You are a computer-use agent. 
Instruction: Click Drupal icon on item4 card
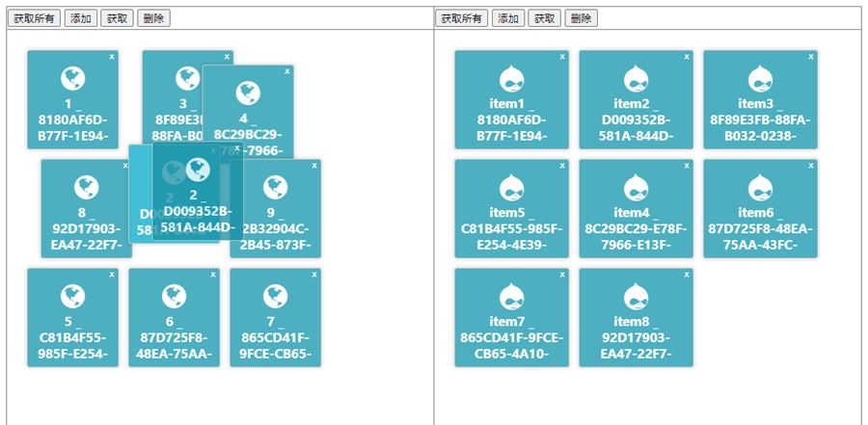(637, 188)
